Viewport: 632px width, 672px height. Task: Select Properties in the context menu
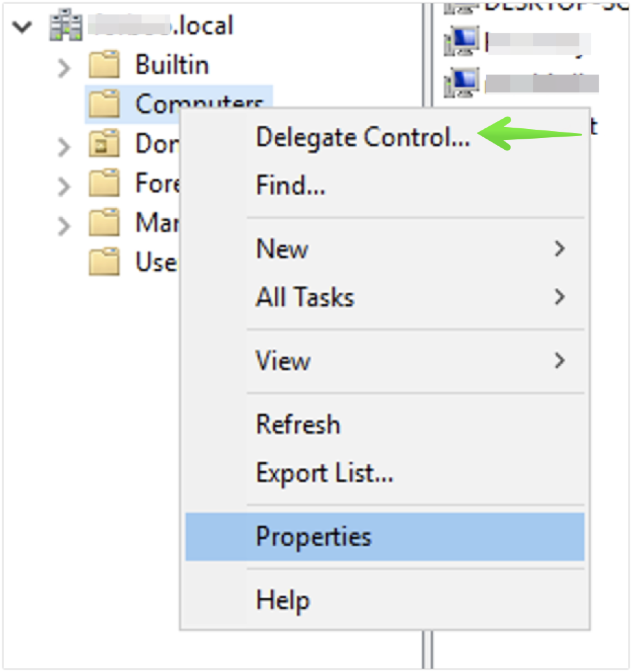tap(385, 536)
